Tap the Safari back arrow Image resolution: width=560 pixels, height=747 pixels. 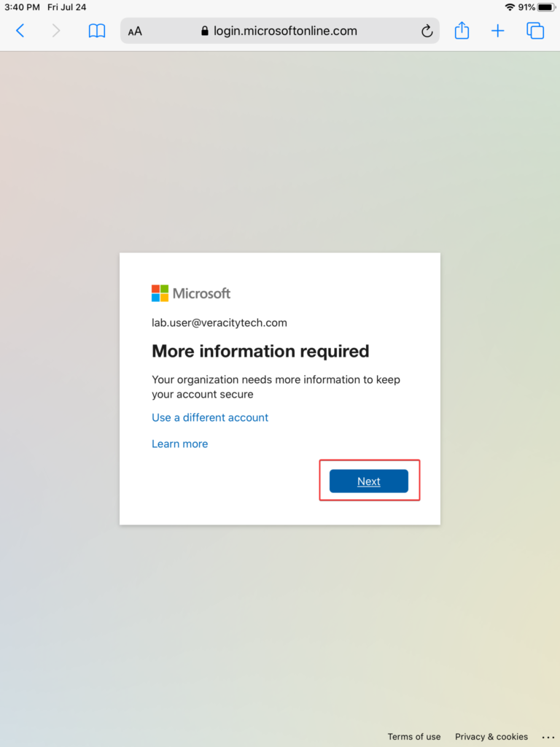click(20, 31)
